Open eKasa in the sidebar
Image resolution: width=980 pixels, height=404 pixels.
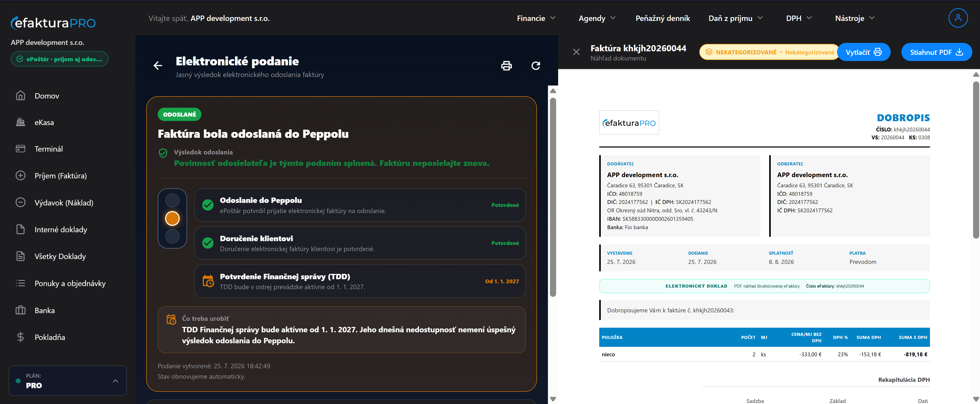[44, 123]
